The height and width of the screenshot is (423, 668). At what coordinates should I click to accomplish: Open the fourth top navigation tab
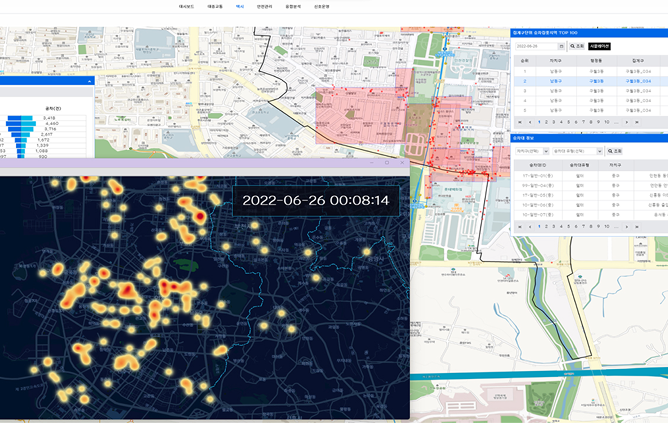[264, 6]
